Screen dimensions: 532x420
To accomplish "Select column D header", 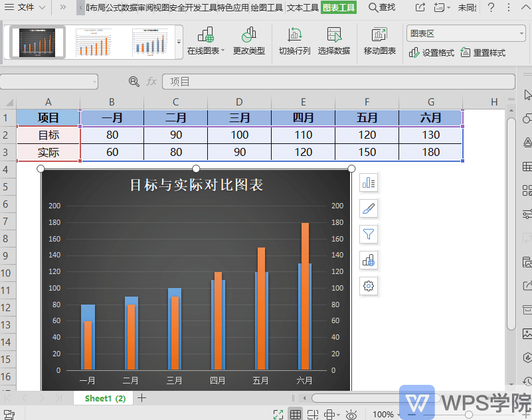I will click(x=239, y=102).
